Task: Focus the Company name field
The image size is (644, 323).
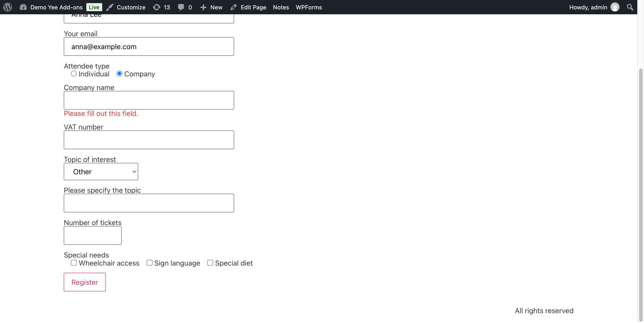Action: tap(149, 101)
